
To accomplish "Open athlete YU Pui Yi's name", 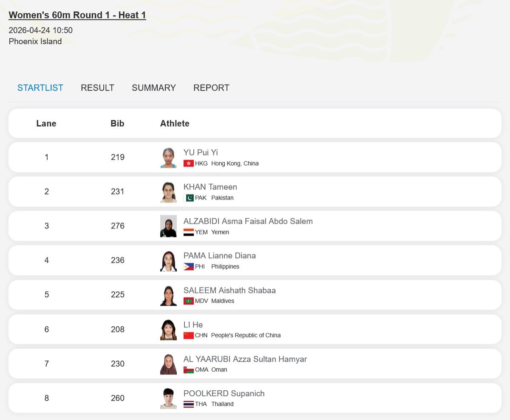I will (x=201, y=152).
